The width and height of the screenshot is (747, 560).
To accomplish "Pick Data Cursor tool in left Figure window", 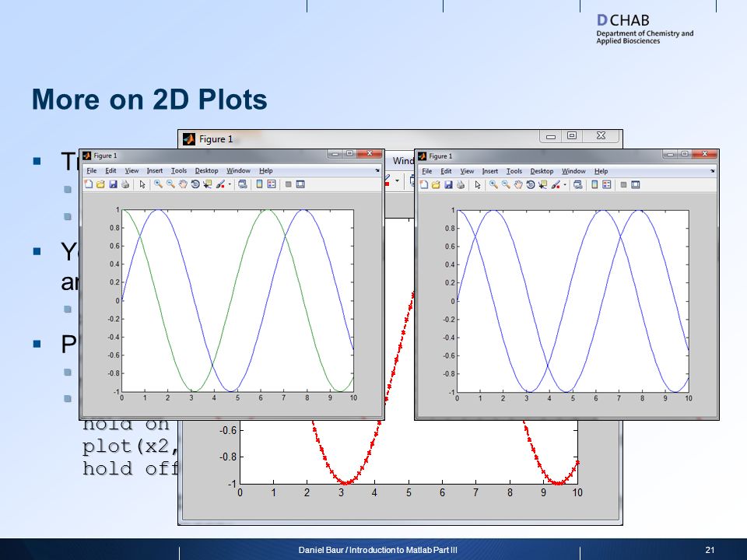I will 208,184.
